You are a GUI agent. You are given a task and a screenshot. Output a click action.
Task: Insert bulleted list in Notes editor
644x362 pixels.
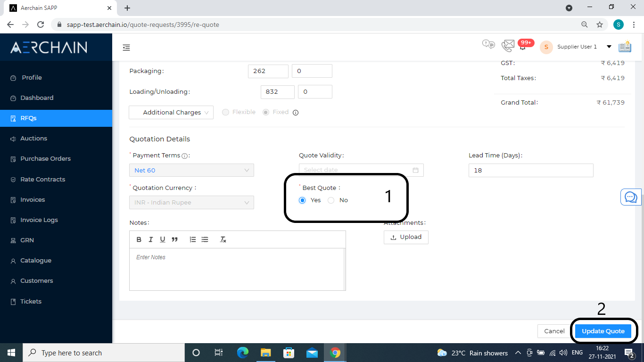click(x=205, y=239)
